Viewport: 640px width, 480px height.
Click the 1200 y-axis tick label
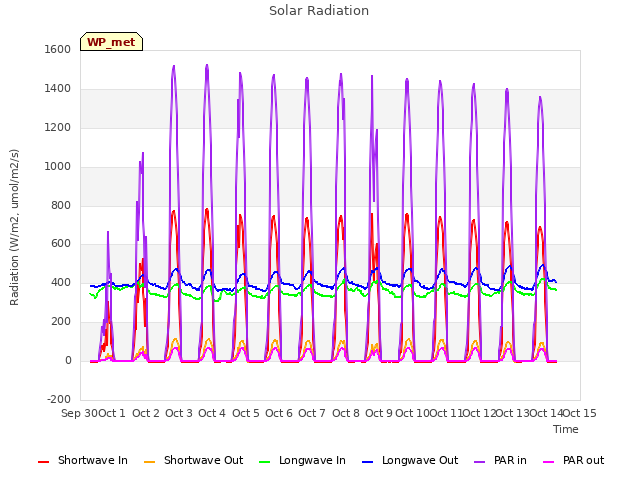point(58,127)
